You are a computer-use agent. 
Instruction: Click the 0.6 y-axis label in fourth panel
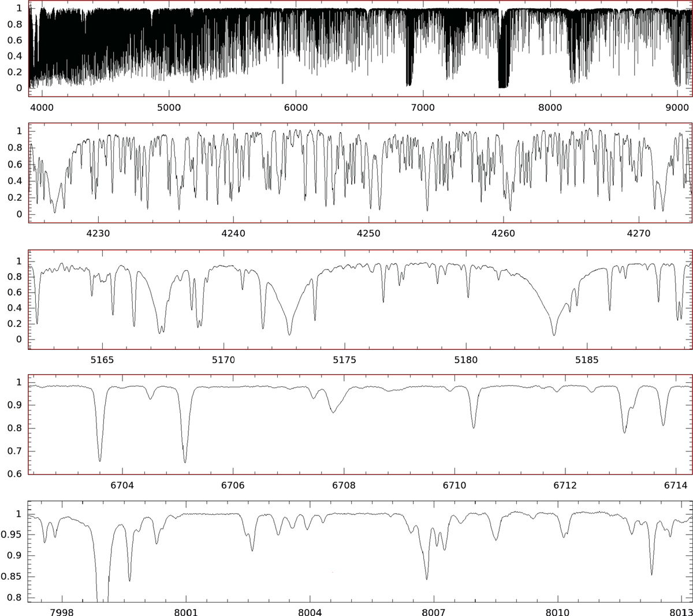pyautogui.click(x=14, y=474)
